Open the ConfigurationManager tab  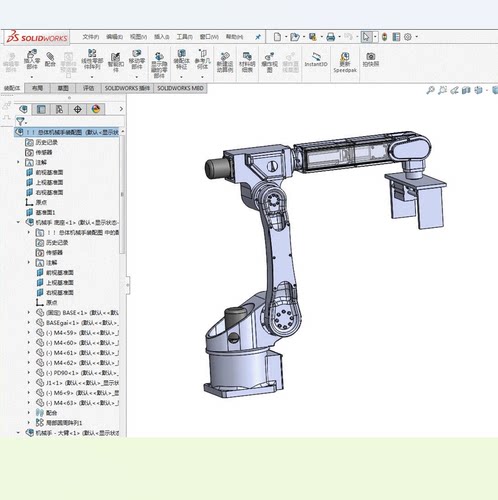(x=59, y=109)
